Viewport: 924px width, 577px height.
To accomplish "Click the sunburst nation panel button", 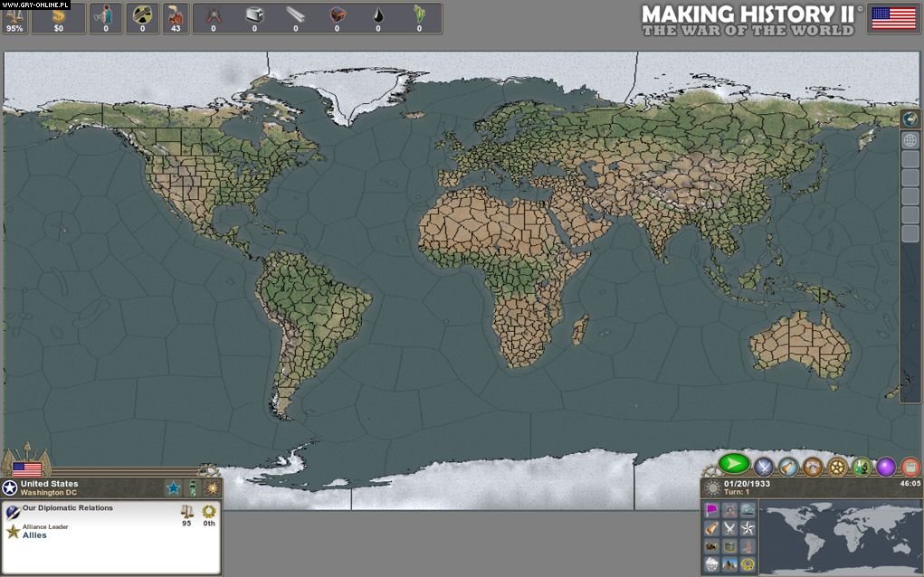I will (x=212, y=488).
